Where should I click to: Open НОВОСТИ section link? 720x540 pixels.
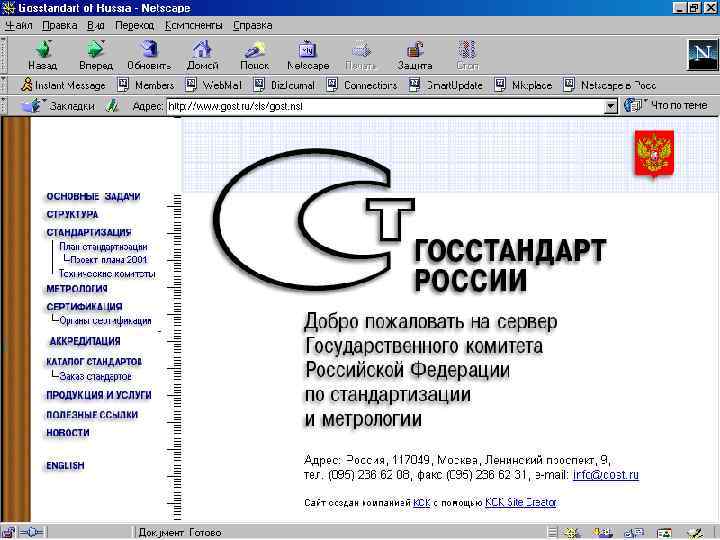pos(68,433)
